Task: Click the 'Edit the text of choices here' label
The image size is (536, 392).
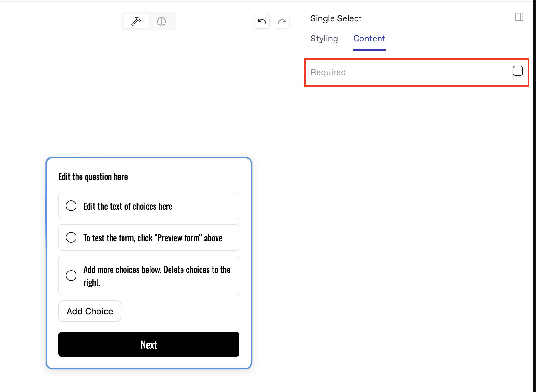Action: (x=128, y=207)
